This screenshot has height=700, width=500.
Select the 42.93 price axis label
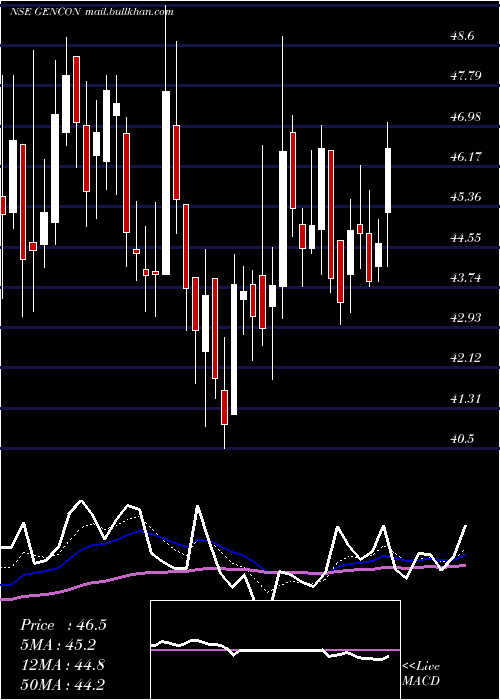pyautogui.click(x=466, y=318)
